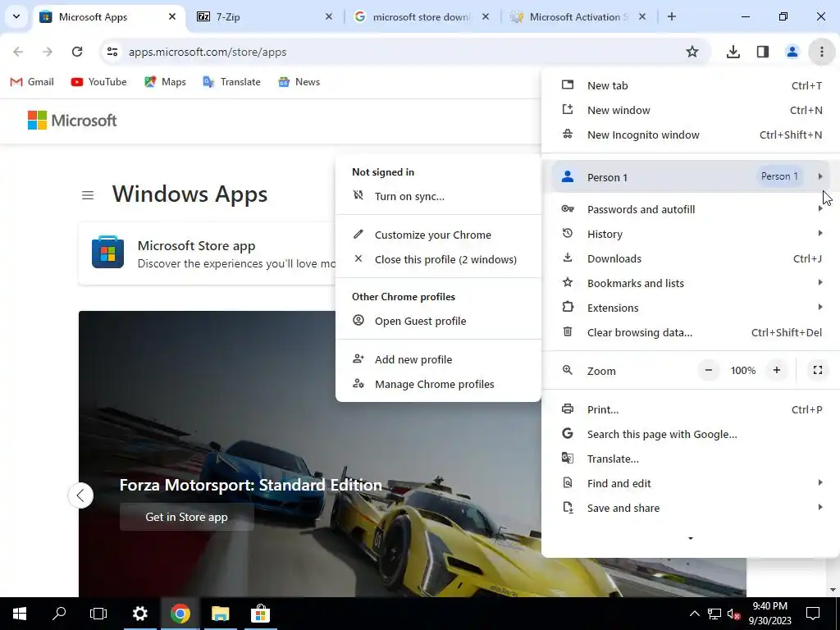View site information icon in address bar
The width and height of the screenshot is (840, 630).
pyautogui.click(x=112, y=52)
